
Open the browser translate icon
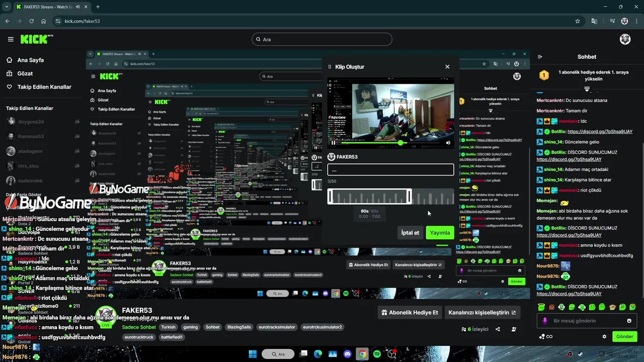(x=594, y=21)
